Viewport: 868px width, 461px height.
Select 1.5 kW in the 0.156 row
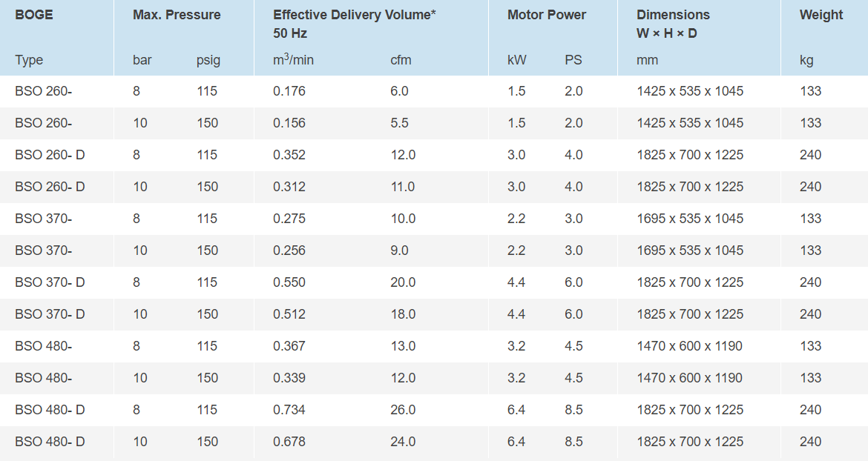516,123
